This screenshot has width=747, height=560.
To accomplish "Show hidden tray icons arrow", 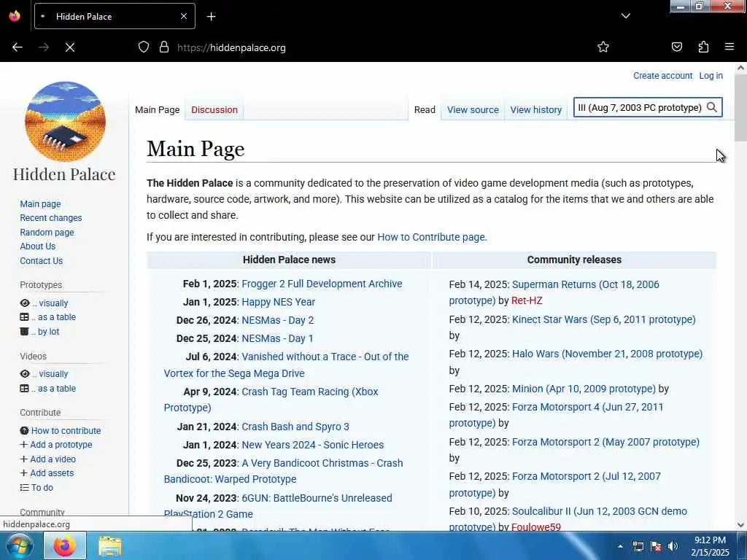I will pos(620,546).
